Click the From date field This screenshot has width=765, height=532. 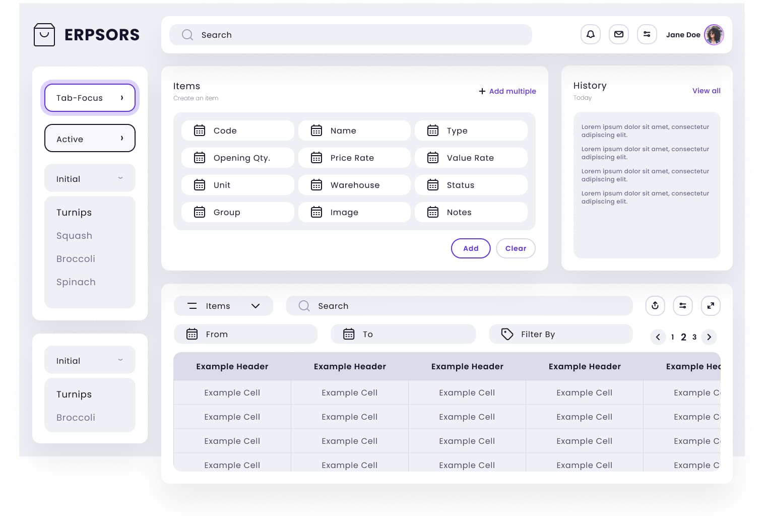tap(246, 334)
